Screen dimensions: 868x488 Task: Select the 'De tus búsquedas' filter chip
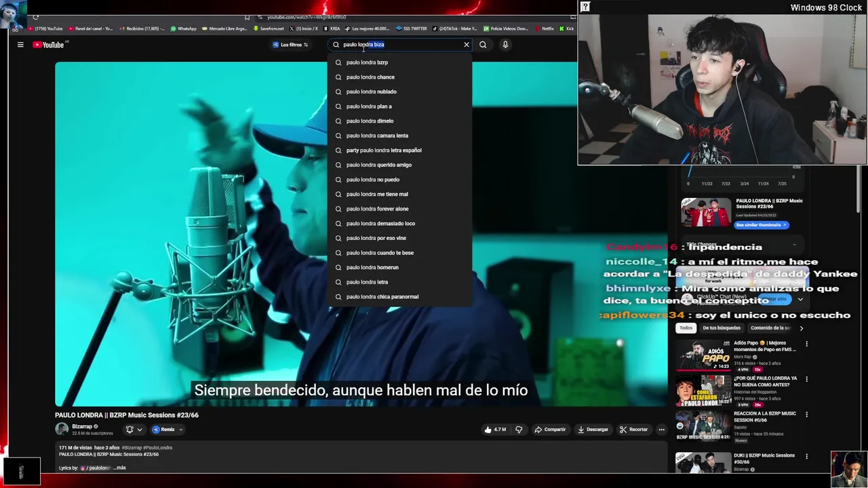pos(722,328)
